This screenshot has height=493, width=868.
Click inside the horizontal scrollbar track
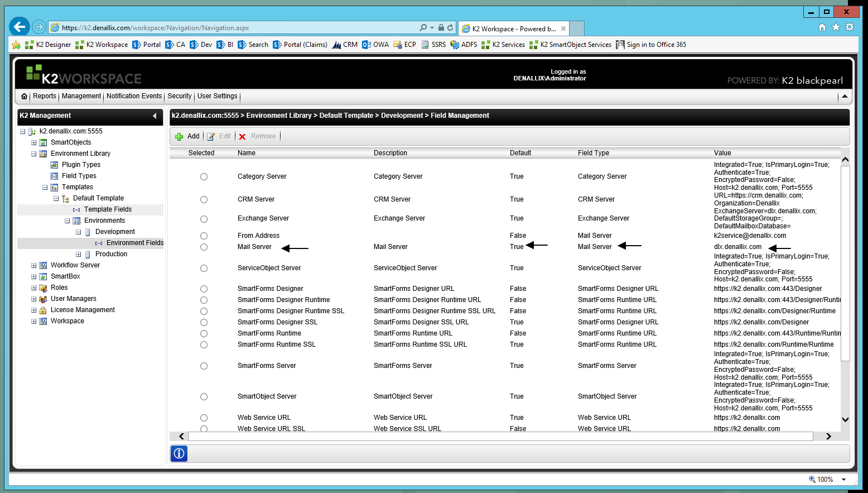(500, 437)
